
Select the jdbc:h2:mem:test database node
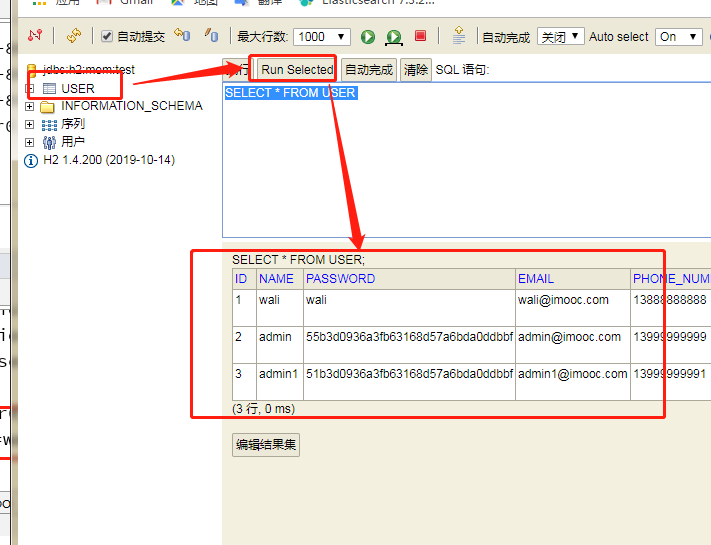(x=89, y=70)
